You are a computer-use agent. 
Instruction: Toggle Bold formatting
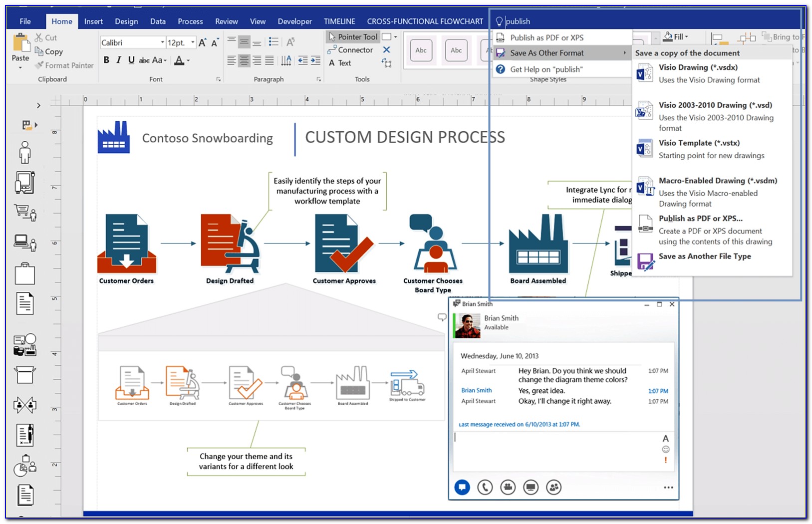pyautogui.click(x=106, y=60)
